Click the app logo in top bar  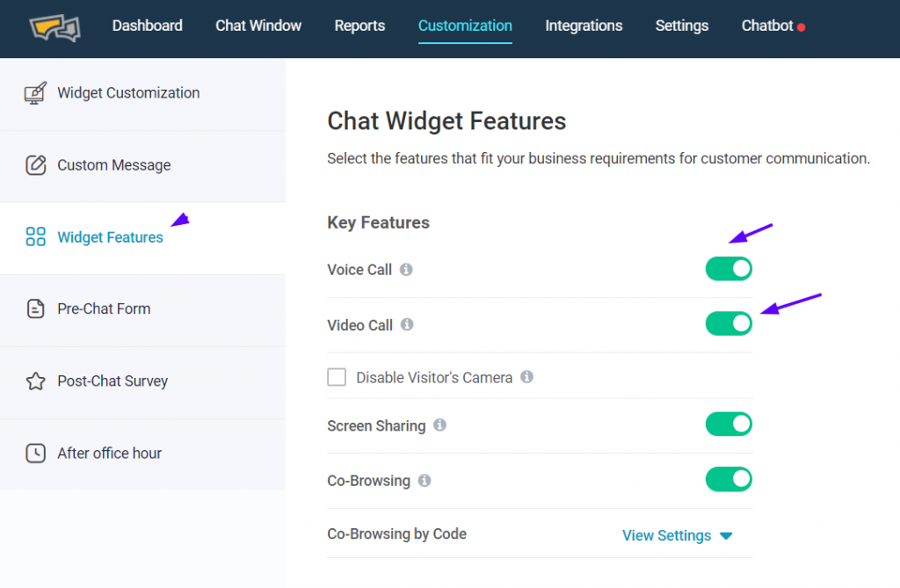tap(54, 28)
